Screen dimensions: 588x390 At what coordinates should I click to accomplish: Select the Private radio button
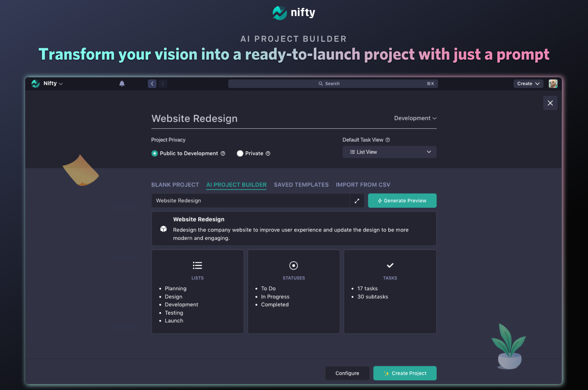coord(240,153)
